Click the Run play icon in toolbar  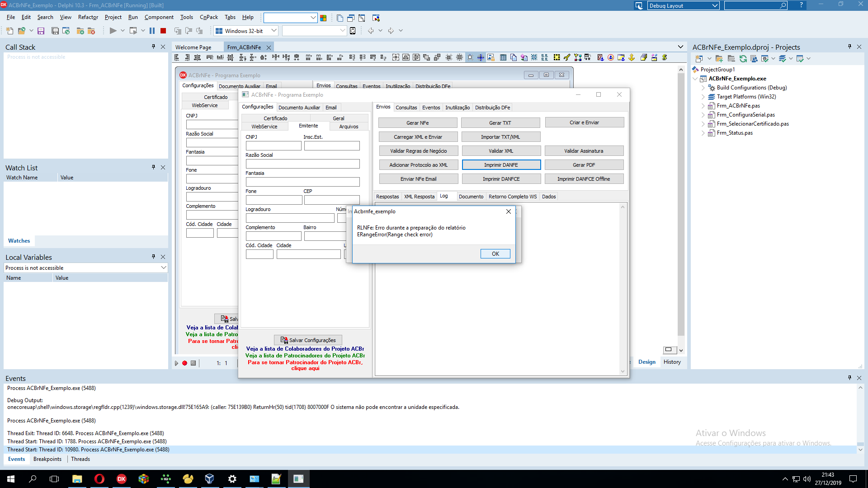click(113, 31)
